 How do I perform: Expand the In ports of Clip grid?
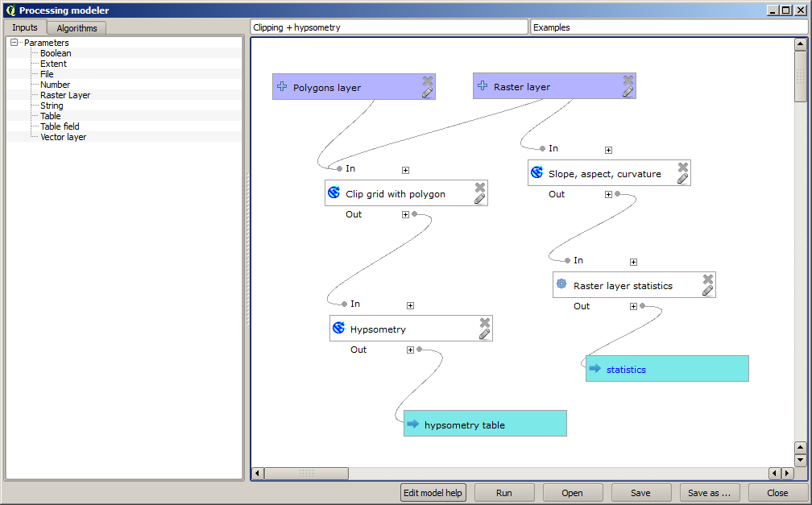[x=406, y=170]
